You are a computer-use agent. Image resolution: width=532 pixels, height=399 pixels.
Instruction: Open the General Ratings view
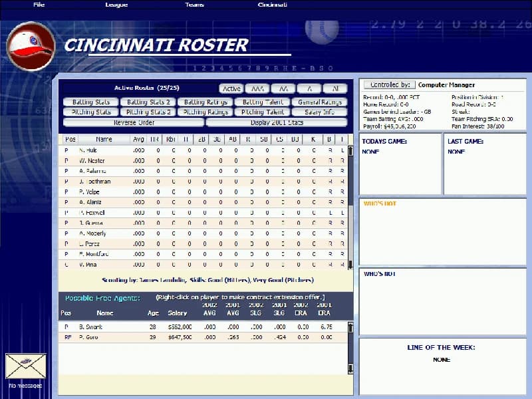[x=320, y=102]
